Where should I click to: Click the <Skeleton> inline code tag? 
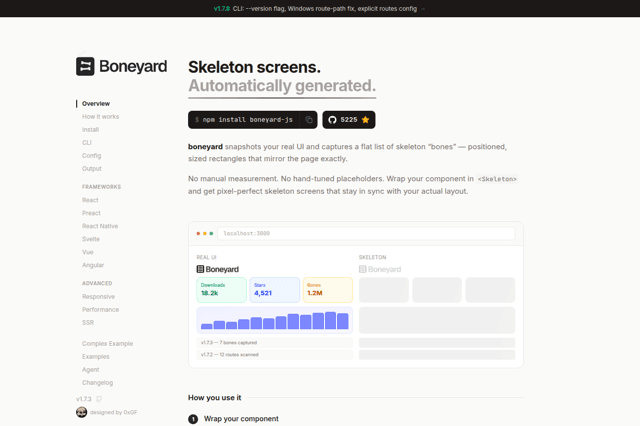(497, 179)
